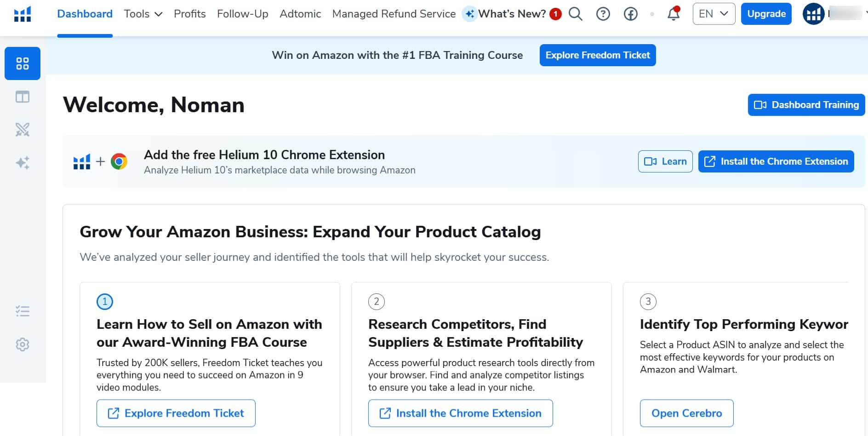Click step 1 circle on Freedom Ticket card
The width and height of the screenshot is (868, 436).
(x=105, y=302)
